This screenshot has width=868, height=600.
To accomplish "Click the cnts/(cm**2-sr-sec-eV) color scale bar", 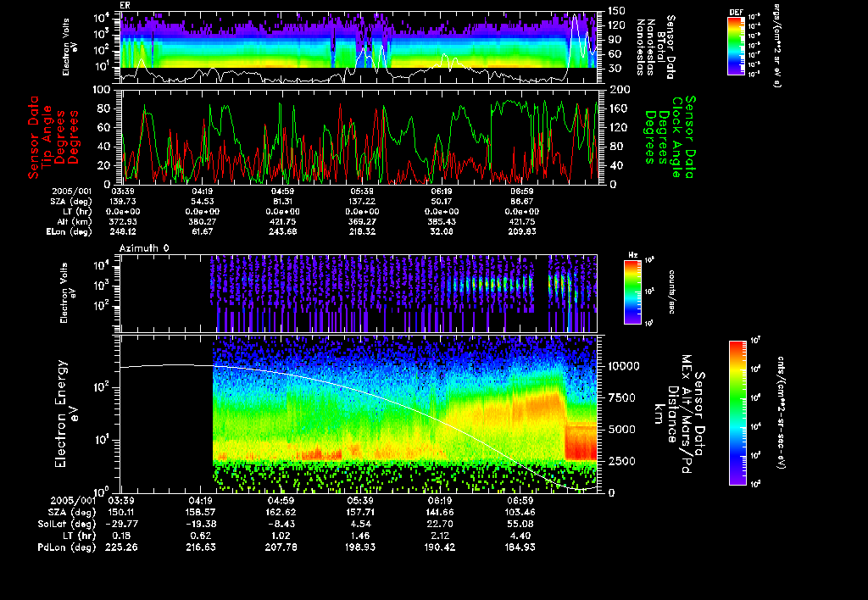I will 737,413.
